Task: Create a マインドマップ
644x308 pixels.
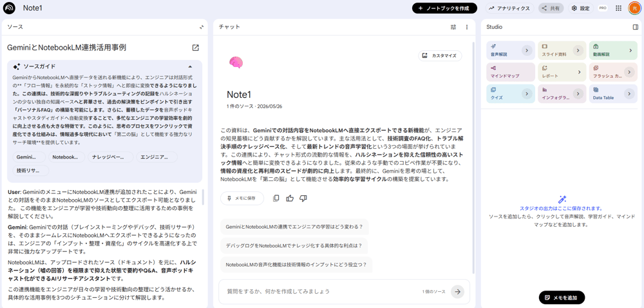Action: point(511,72)
